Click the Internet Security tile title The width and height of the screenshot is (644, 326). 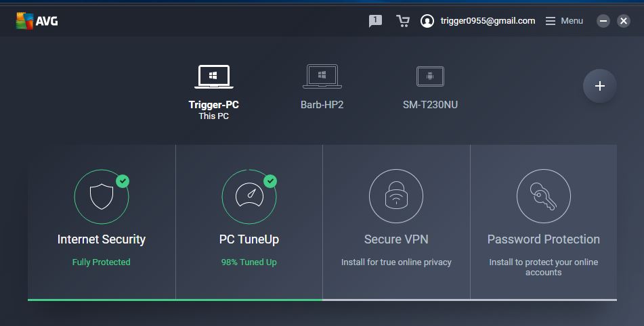tap(102, 239)
